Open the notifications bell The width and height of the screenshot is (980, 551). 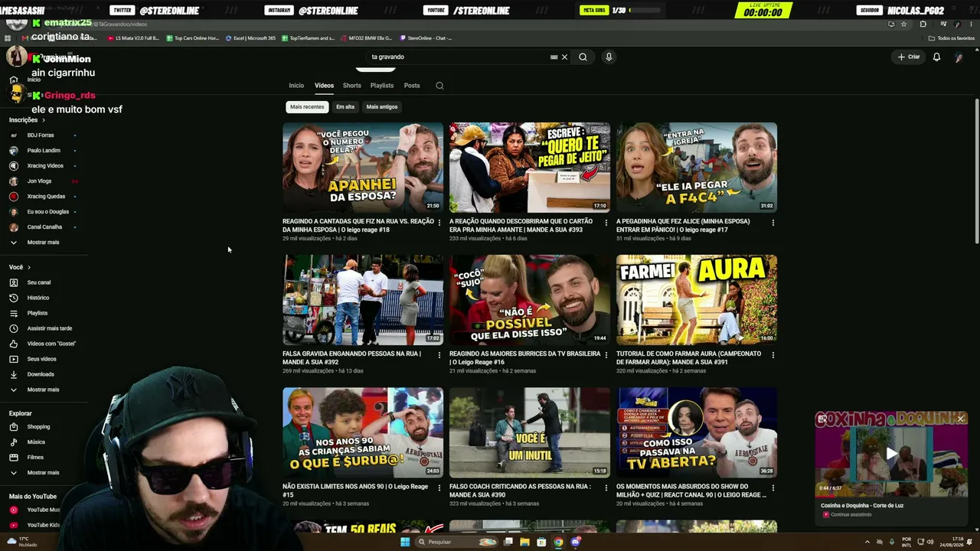(936, 57)
